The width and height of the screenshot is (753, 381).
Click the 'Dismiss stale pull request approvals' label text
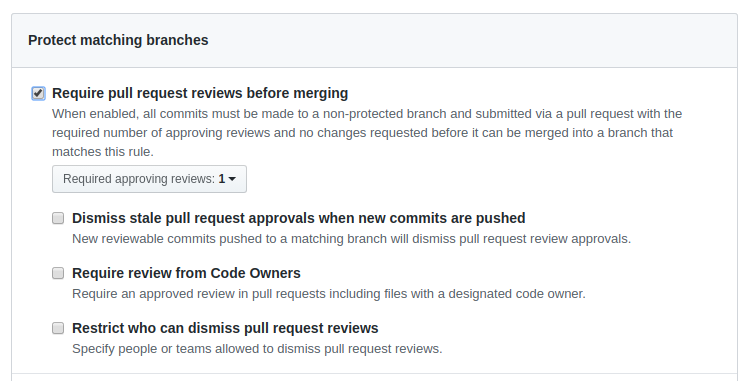point(298,218)
